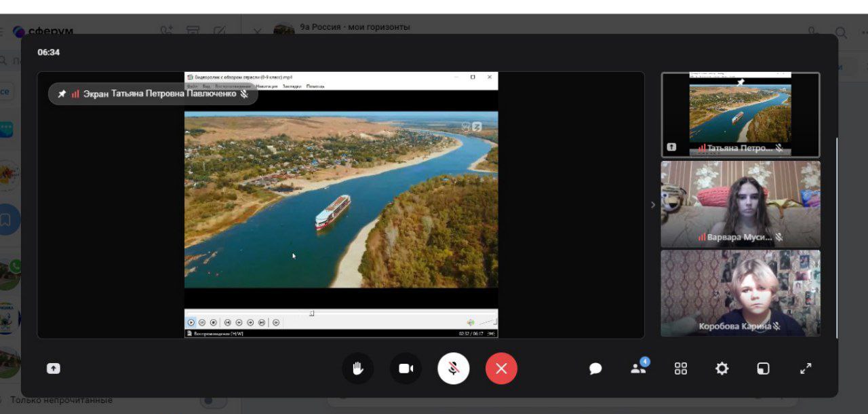Click frame-step button in shared player
Image resolution: width=868 pixels, height=414 pixels.
pyautogui.click(x=276, y=322)
